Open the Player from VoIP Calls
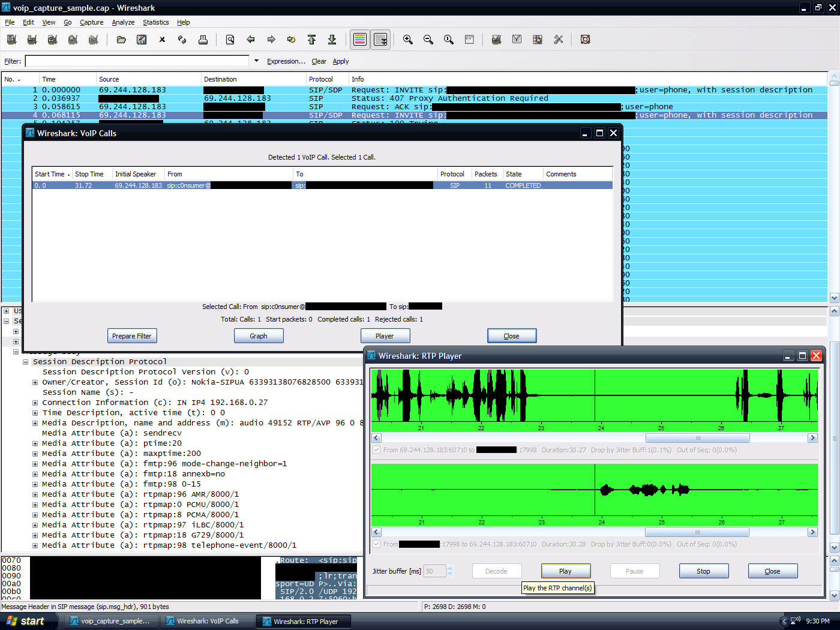This screenshot has width=840, height=630. pyautogui.click(x=385, y=336)
